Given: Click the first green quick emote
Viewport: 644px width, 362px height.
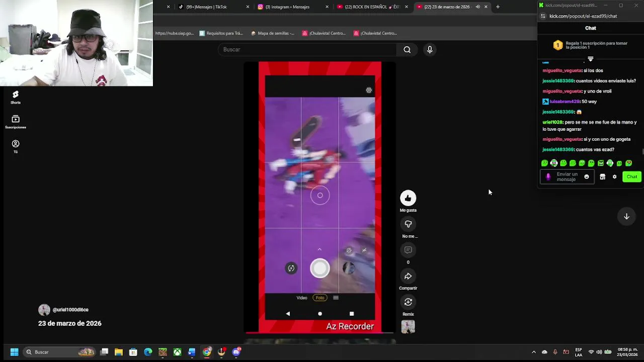Looking at the screenshot, I should (544, 163).
